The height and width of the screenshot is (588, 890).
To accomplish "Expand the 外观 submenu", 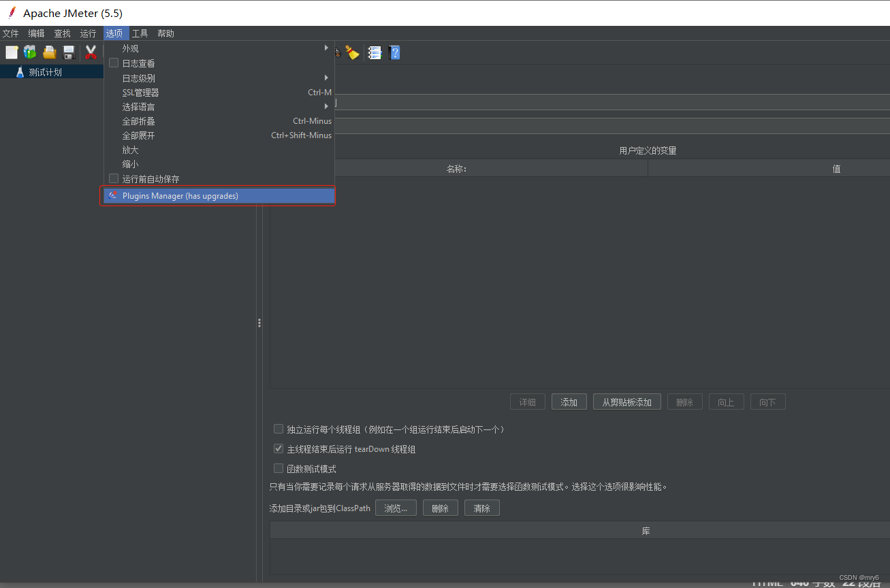I will pos(219,48).
